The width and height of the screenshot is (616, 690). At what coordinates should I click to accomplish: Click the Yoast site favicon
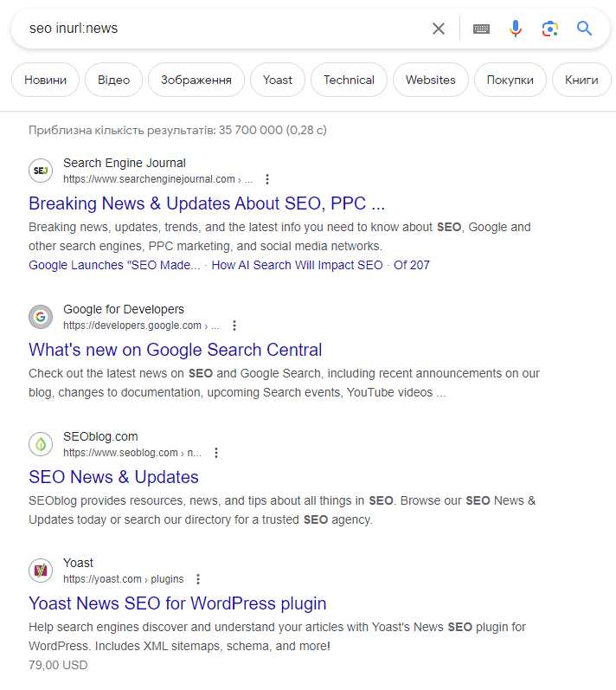coord(41,571)
